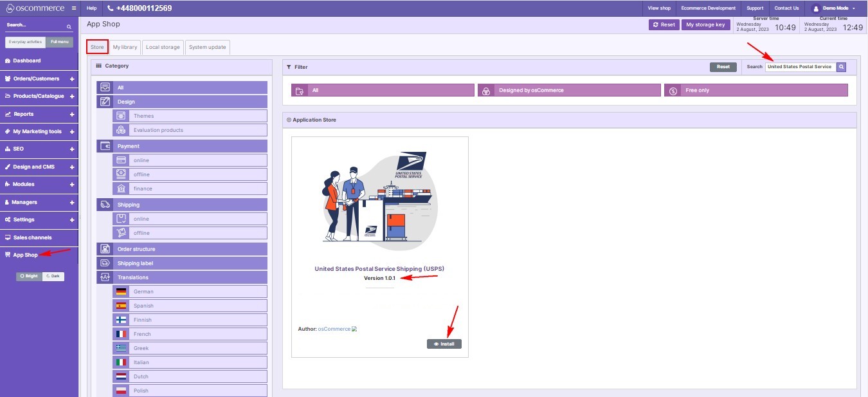Expand My Marketing tools with plus

pyautogui.click(x=72, y=132)
